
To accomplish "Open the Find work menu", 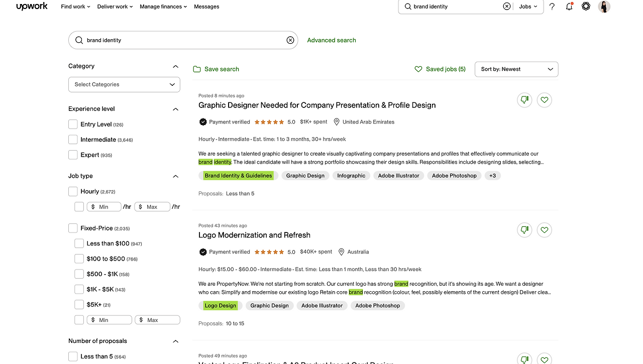I will click(75, 7).
